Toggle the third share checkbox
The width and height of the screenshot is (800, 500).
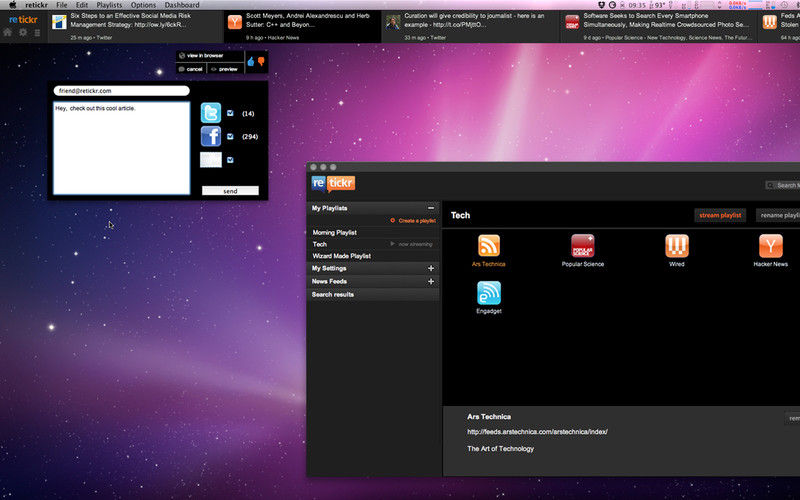230,160
